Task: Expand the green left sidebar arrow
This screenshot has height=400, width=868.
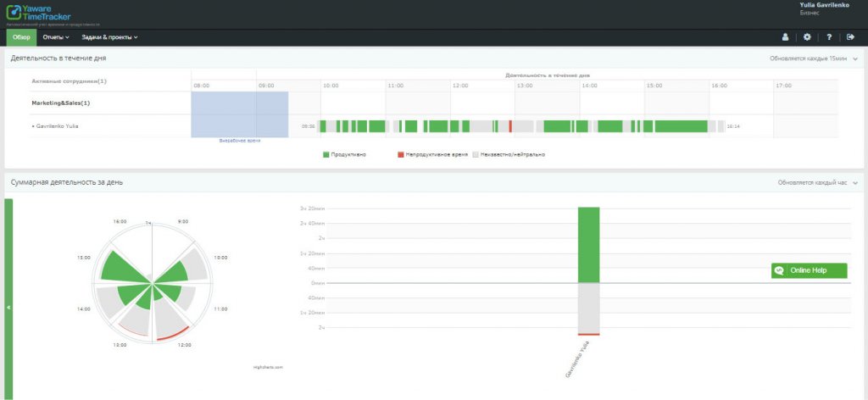Action: point(8,307)
